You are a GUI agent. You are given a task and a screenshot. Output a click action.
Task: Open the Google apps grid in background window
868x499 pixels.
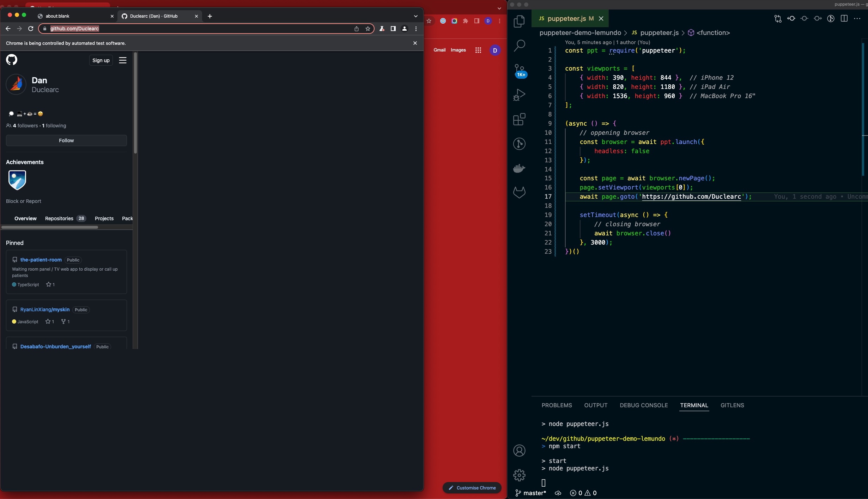tap(478, 50)
